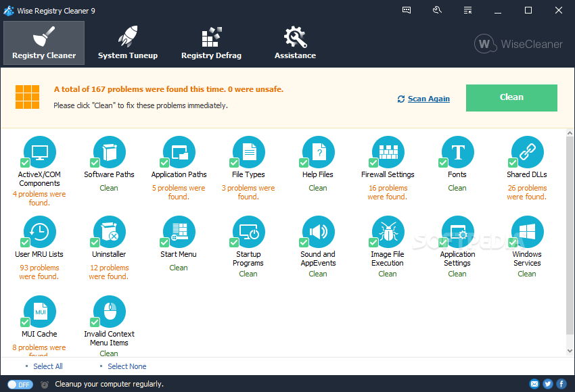Open the Application Settings category icon
Image resolution: width=575 pixels, height=392 pixels.
[x=458, y=232]
